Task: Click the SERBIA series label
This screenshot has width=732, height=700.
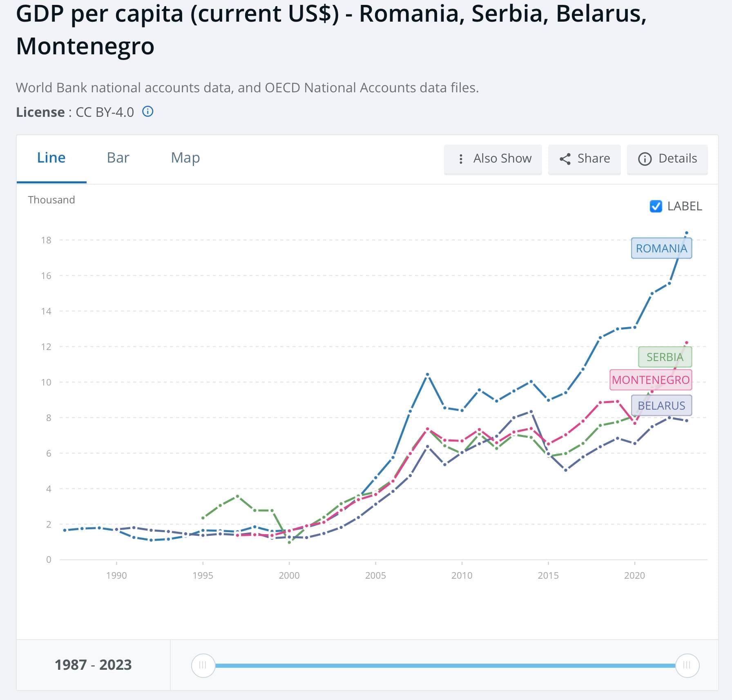Action: [x=665, y=357]
